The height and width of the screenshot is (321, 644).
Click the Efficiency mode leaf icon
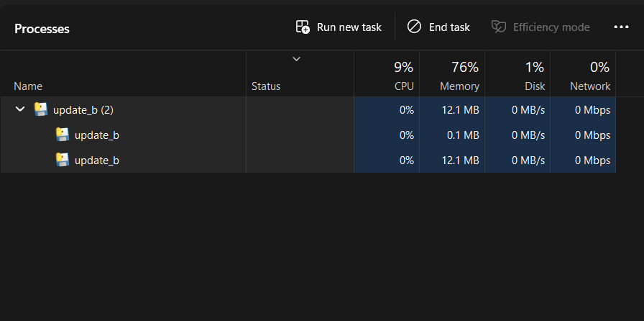pyautogui.click(x=498, y=27)
